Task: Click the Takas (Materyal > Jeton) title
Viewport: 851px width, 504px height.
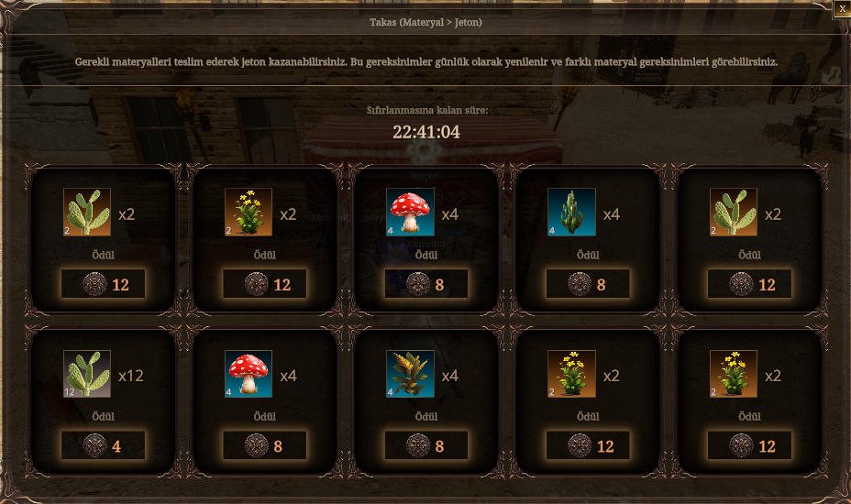Action: point(426,22)
